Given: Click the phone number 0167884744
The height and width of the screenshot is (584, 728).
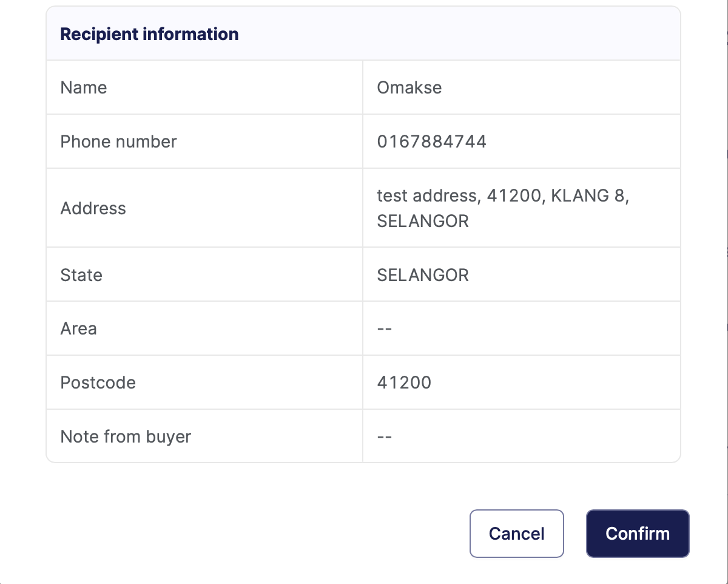Looking at the screenshot, I should [x=431, y=141].
